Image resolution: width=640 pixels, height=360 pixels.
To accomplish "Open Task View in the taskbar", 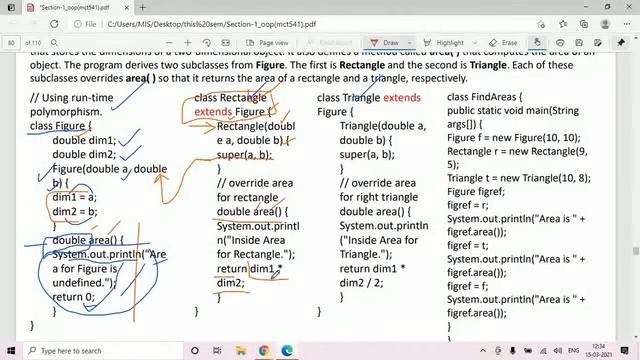I will (217, 351).
